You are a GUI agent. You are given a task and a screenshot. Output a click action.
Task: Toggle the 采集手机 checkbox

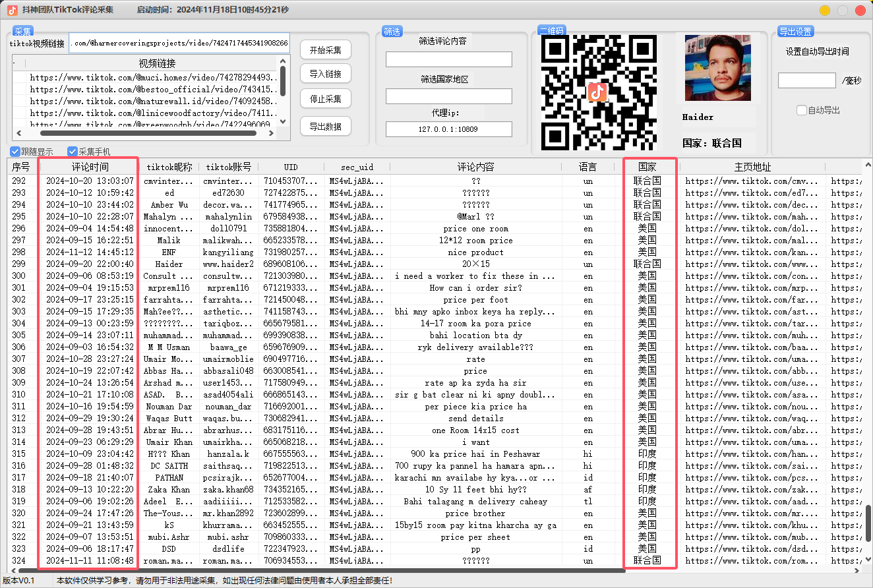[x=73, y=152]
